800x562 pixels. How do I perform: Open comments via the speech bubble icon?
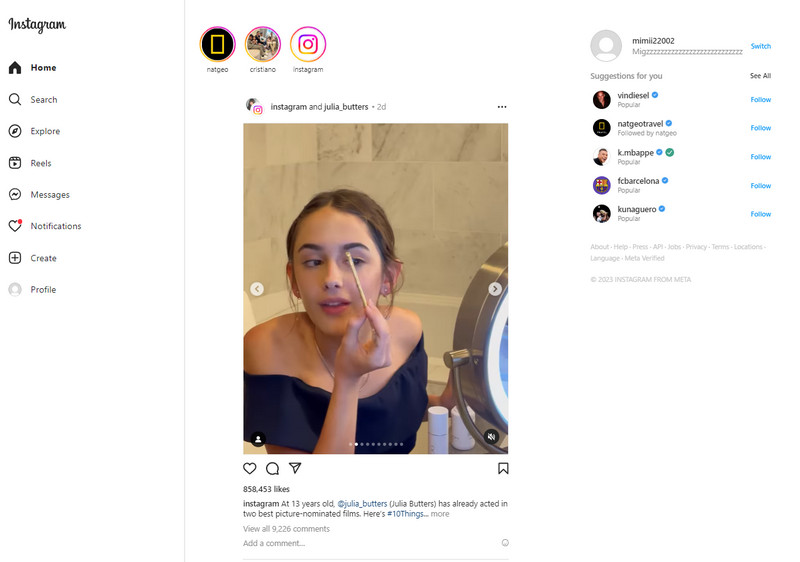272,468
